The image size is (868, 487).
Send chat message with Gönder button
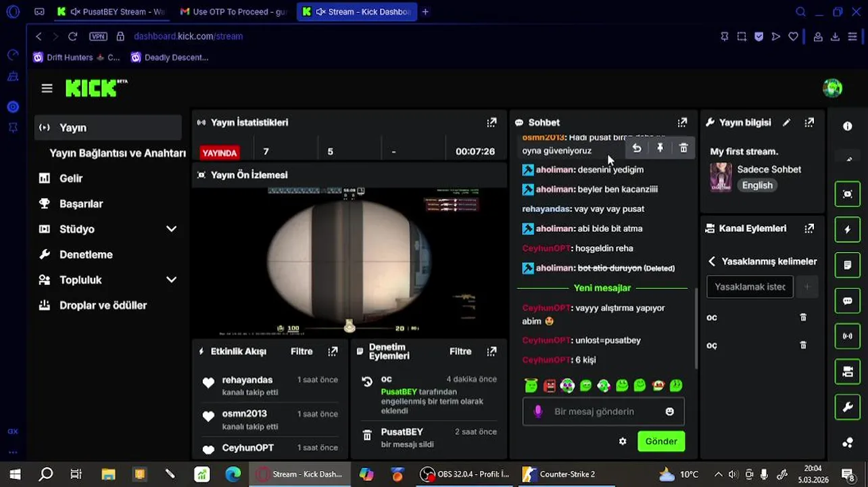pos(660,441)
